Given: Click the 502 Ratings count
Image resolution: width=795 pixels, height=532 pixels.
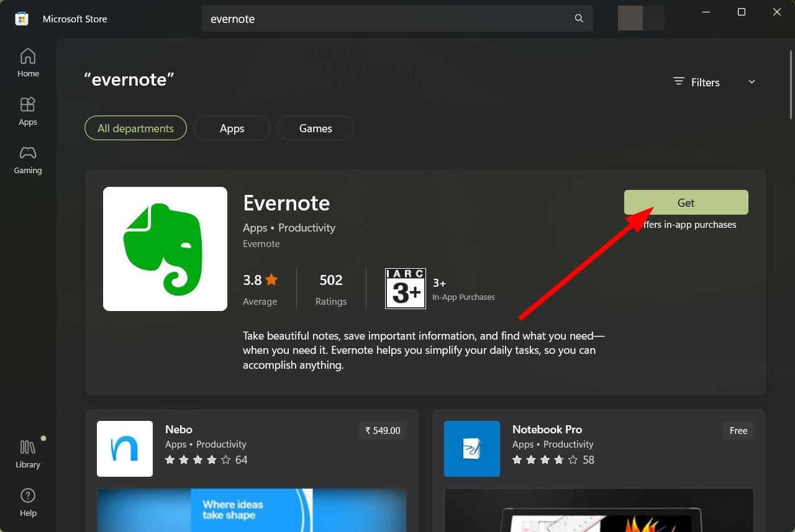Looking at the screenshot, I should [x=331, y=289].
